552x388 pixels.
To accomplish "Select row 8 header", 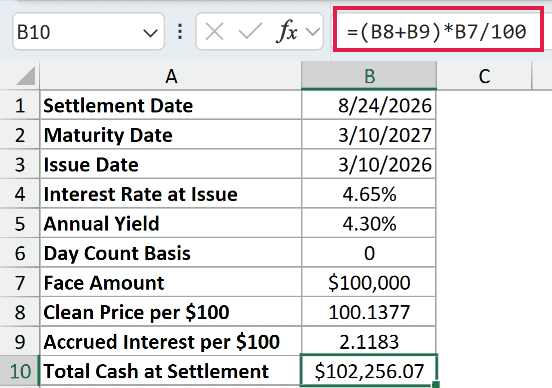I will tap(20, 312).
